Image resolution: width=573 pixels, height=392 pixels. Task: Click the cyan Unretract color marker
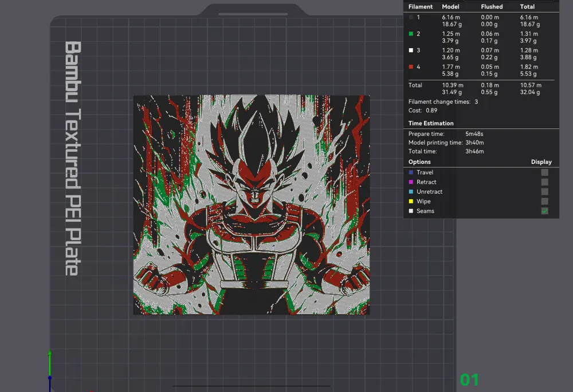[410, 191]
